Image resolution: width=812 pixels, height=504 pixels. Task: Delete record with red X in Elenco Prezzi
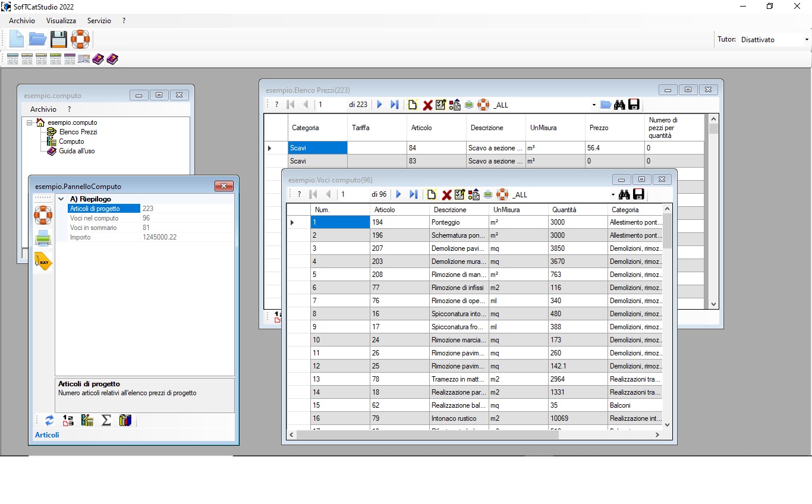coord(427,105)
